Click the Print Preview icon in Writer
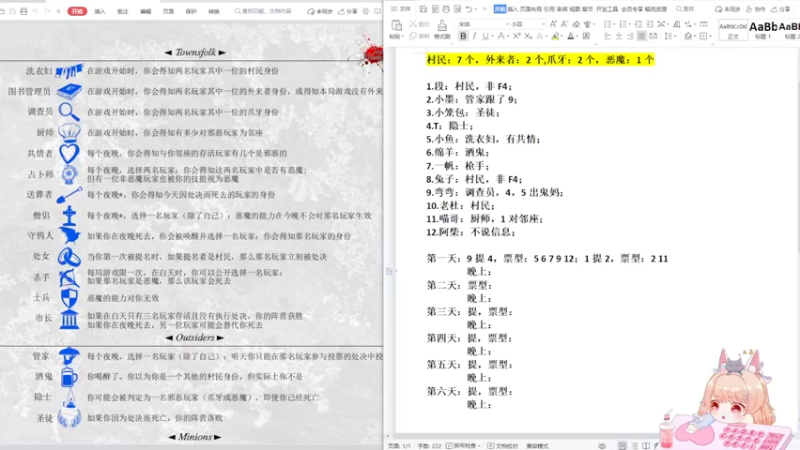This screenshot has height=450, width=800. click(x=457, y=9)
